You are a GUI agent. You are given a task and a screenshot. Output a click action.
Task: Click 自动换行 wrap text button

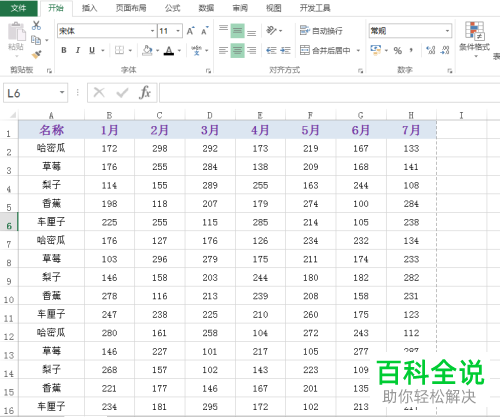321,31
